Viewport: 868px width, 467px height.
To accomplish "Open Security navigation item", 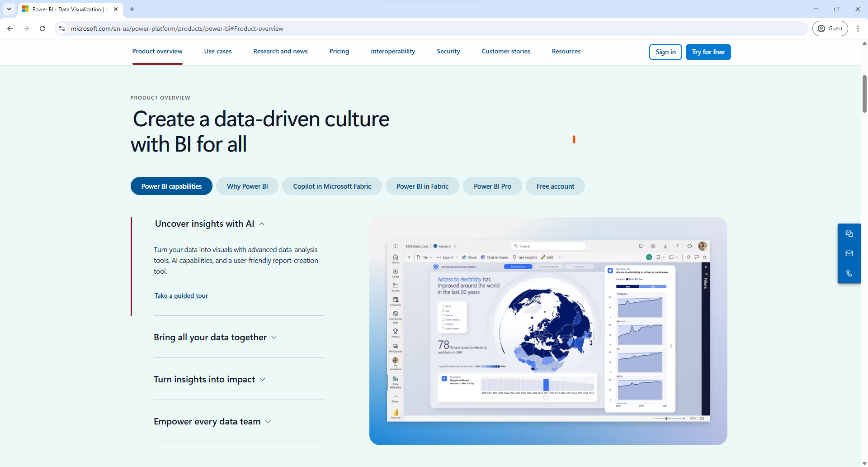I will [x=448, y=52].
